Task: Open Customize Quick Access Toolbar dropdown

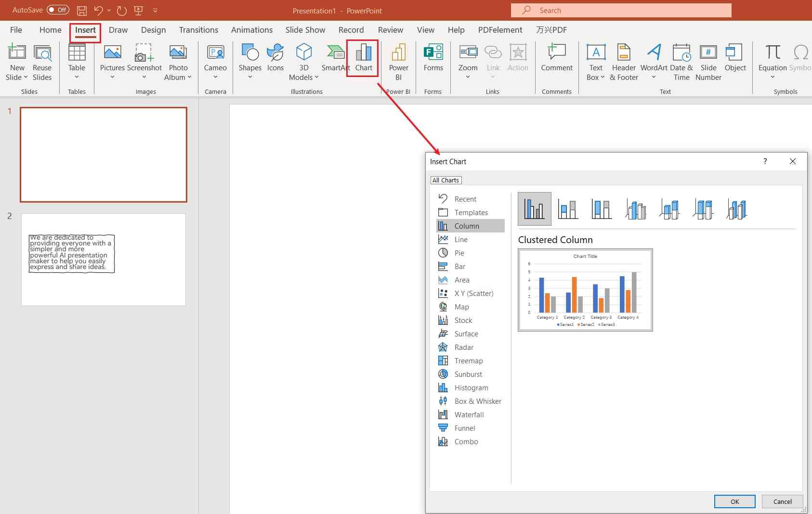Action: [155, 10]
